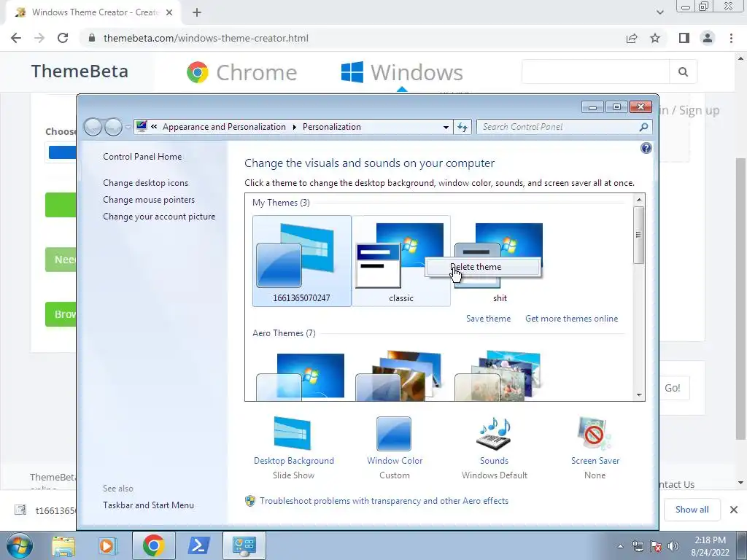Click Control Panel Home link
The height and width of the screenshot is (560, 747).
coord(142,157)
